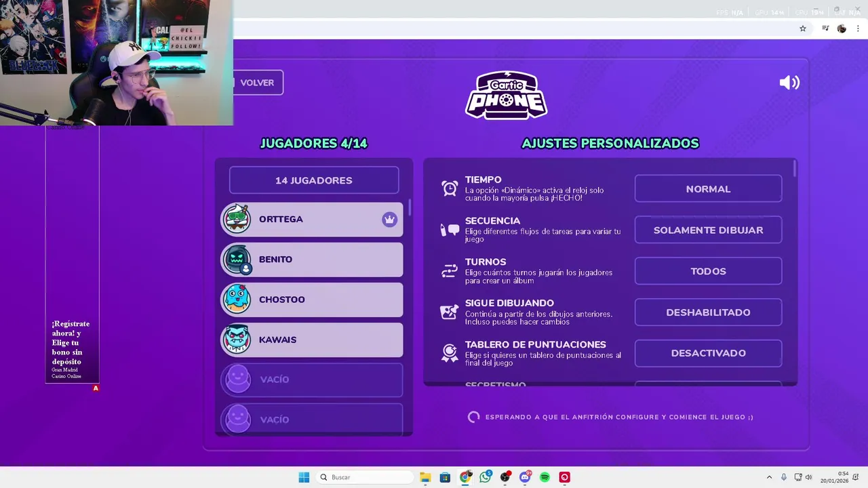Click the taskbar microphone icon
Viewport: 868px width, 488px height.
tap(784, 477)
